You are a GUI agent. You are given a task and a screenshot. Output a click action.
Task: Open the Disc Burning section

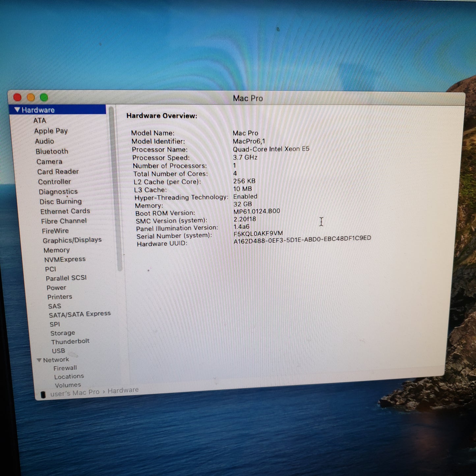61,202
